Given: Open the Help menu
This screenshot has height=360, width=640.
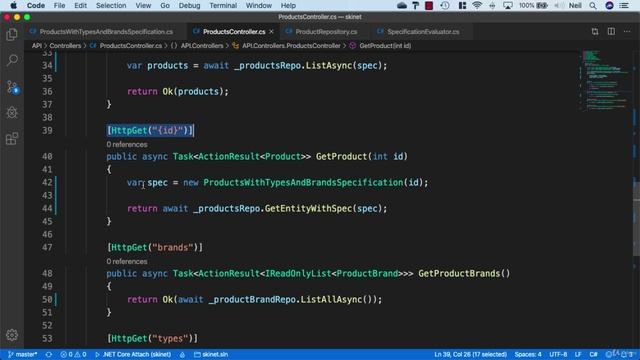Looking at the screenshot, I should [288, 5].
